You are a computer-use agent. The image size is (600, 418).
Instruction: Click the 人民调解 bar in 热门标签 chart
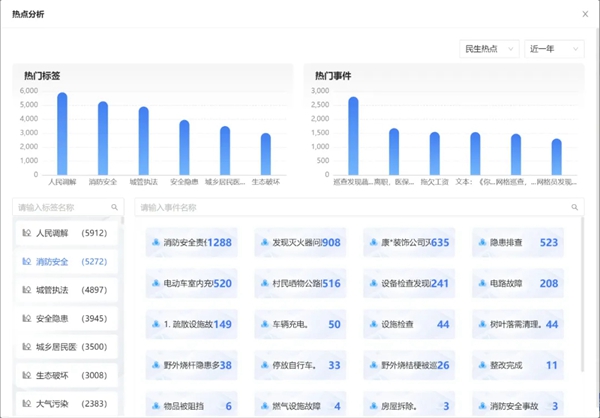point(62,134)
